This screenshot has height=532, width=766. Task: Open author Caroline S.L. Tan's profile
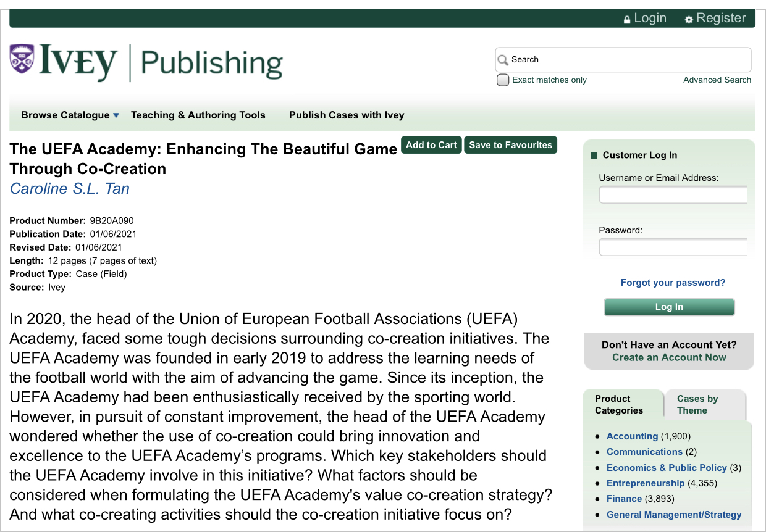coord(69,188)
